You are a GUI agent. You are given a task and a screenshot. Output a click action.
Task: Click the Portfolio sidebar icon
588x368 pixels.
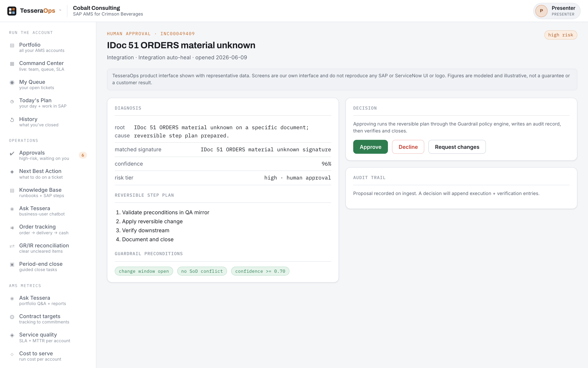[x=12, y=46]
